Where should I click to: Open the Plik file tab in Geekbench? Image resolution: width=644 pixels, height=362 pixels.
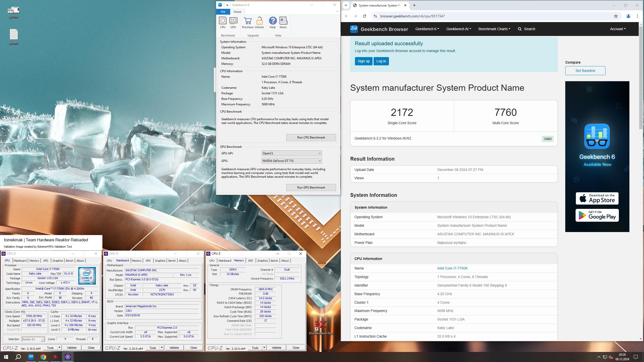[x=223, y=12]
